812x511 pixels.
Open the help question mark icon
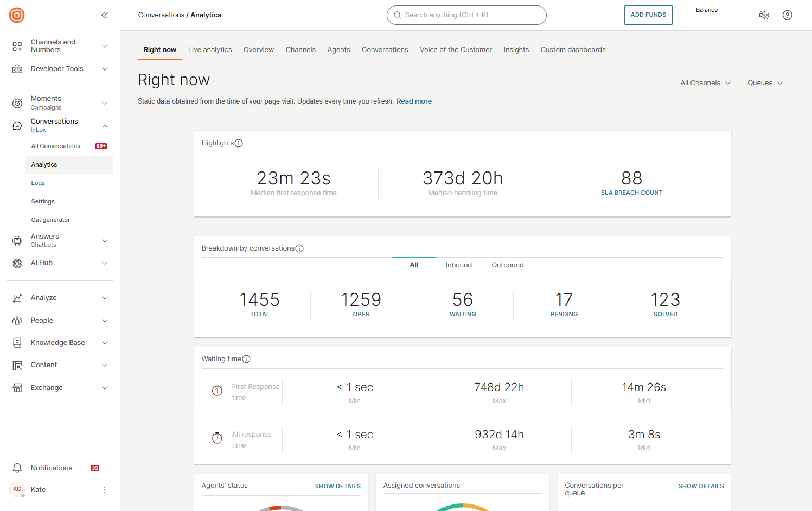click(x=787, y=15)
